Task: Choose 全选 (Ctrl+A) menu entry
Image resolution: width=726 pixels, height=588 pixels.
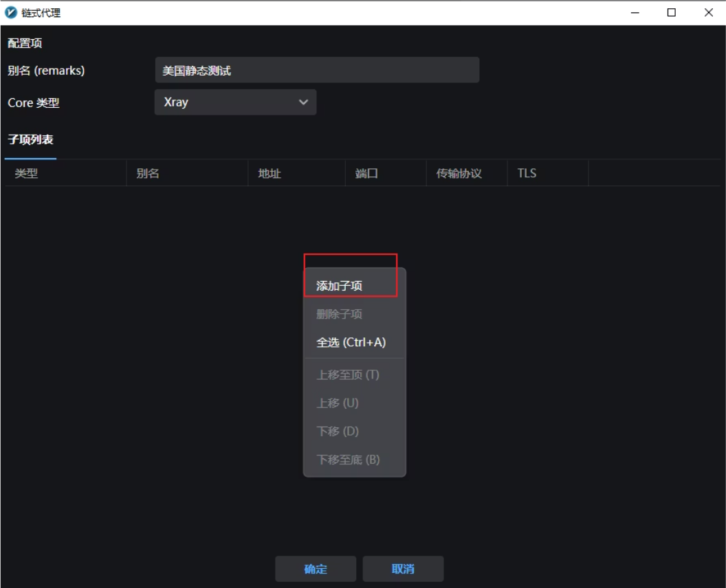Action: (351, 343)
